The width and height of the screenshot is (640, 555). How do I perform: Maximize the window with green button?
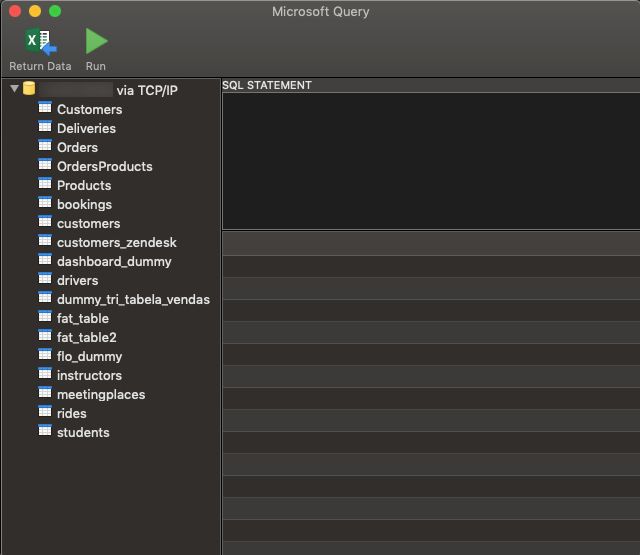[x=55, y=11]
